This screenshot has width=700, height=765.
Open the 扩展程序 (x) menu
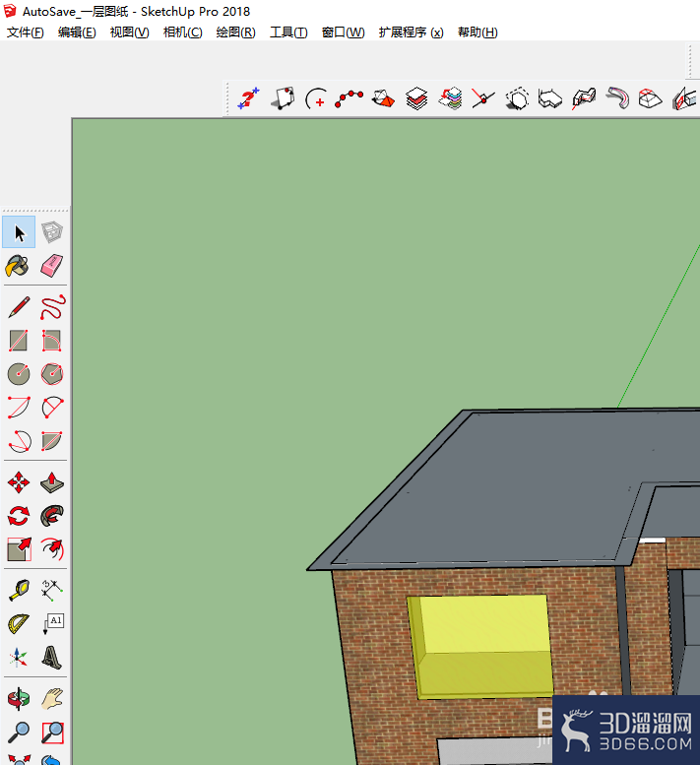point(412,32)
